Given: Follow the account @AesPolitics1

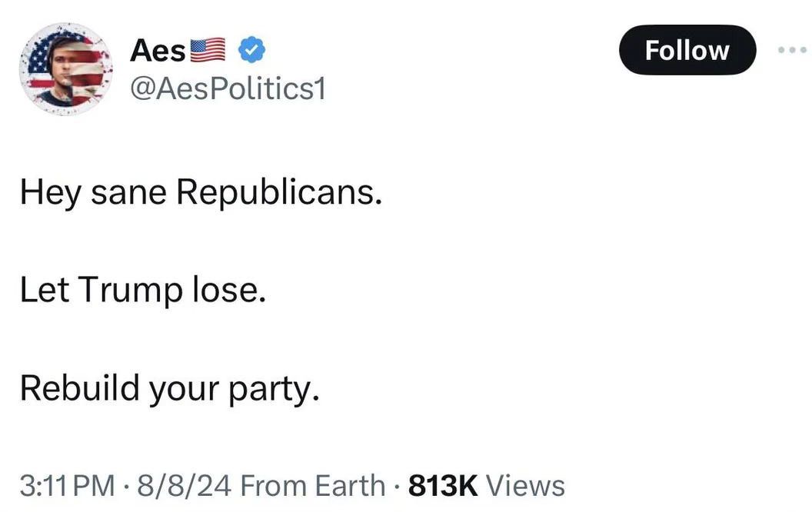Looking at the screenshot, I should [x=687, y=49].
